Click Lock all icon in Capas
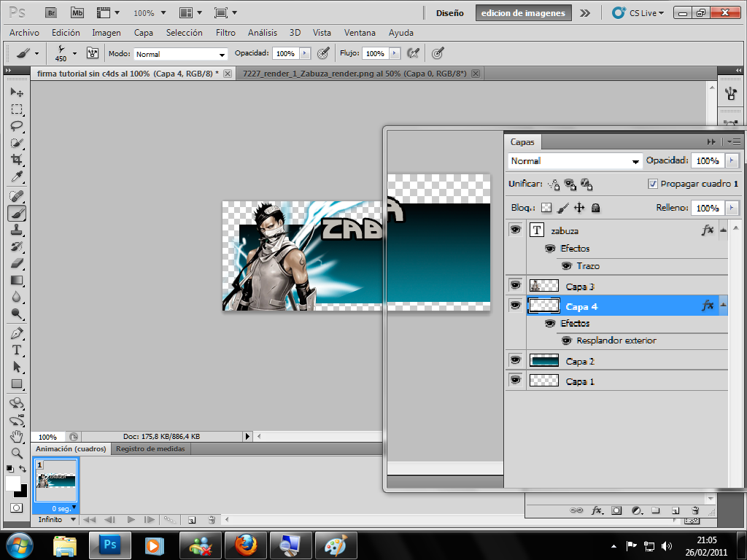The height and width of the screenshot is (560, 747). pyautogui.click(x=595, y=208)
